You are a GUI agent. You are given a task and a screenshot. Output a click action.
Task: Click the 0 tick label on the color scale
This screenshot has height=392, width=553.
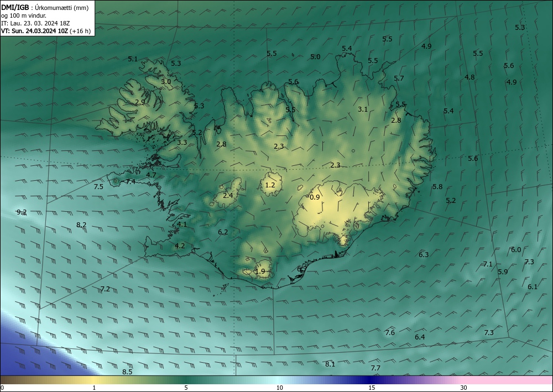(2, 388)
